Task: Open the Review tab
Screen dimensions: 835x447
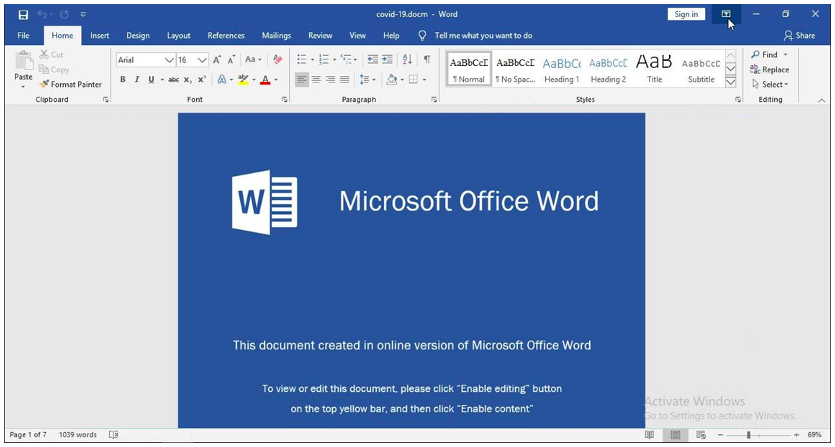Action: tap(320, 36)
